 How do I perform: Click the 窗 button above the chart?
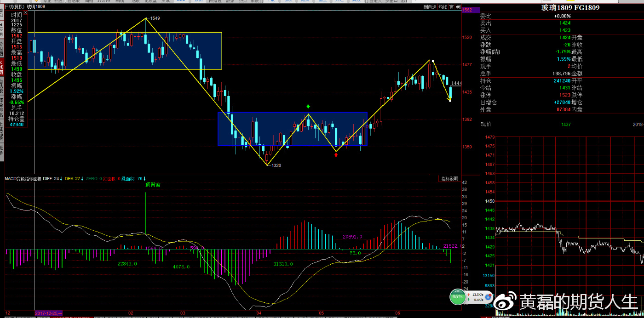pos(452,7)
